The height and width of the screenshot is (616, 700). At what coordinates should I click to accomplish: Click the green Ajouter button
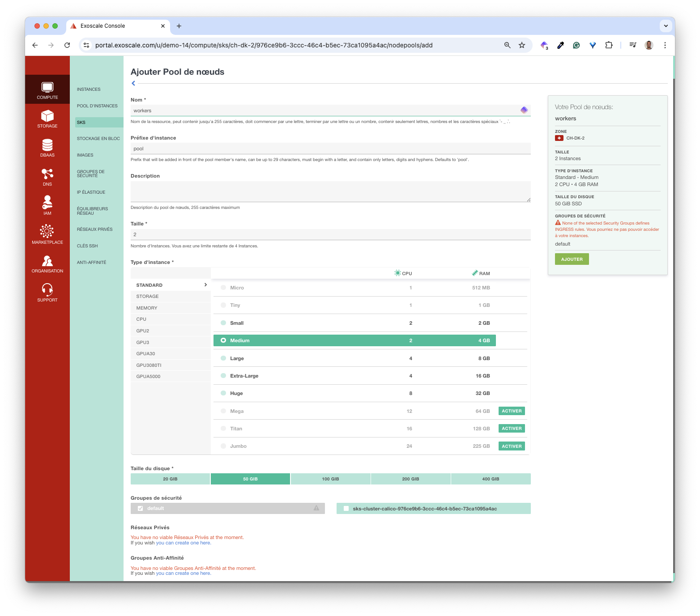(572, 259)
